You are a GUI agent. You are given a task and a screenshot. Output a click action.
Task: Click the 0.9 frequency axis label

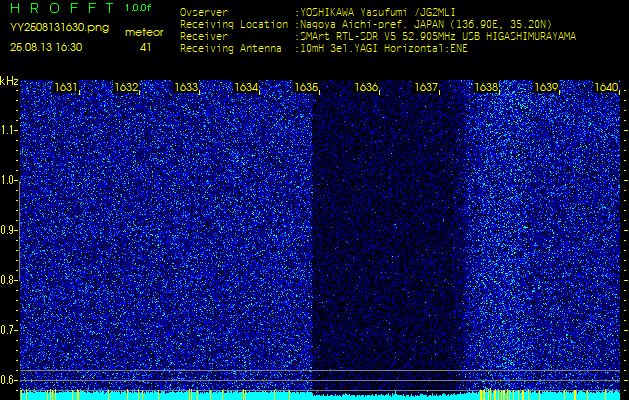[8, 230]
